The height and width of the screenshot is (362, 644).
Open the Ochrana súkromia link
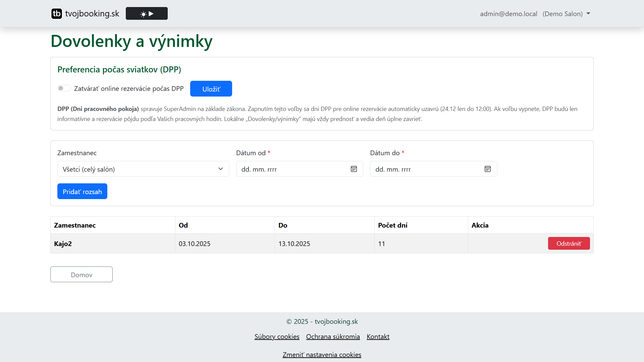333,337
